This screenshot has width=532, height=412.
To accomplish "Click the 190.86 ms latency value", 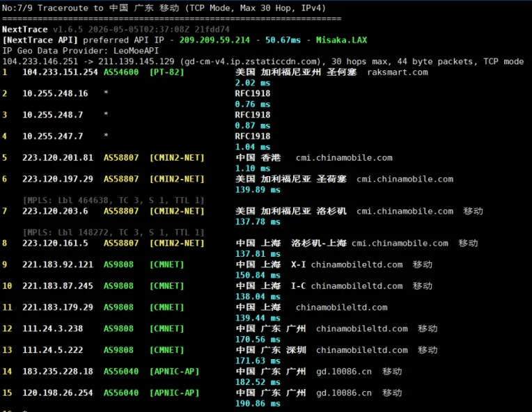I will [258, 404].
